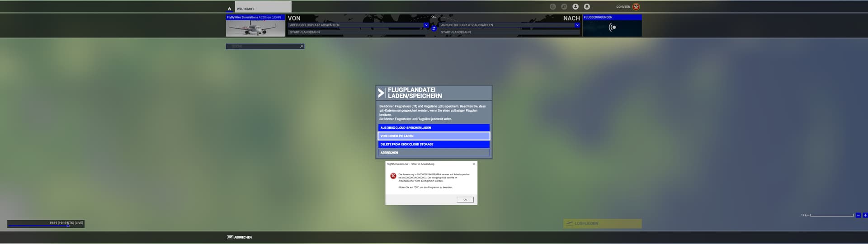Open the departure Start-/Landebahn selector

[358, 32]
